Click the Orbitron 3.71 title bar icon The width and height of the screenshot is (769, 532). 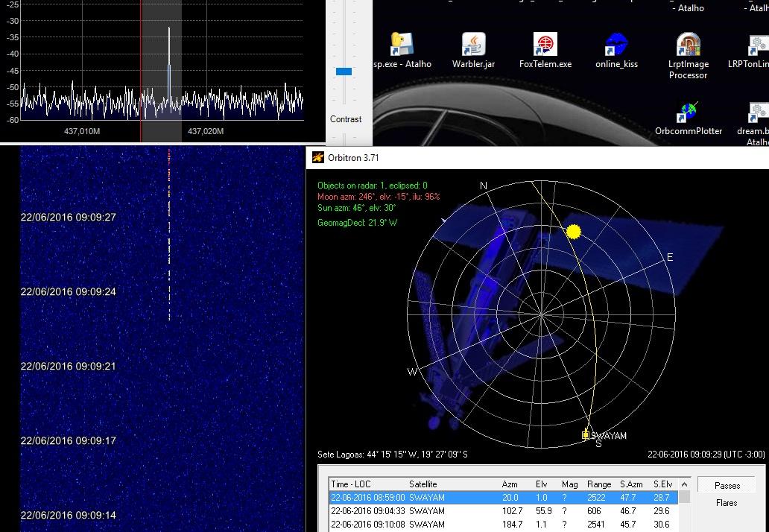tap(318, 158)
